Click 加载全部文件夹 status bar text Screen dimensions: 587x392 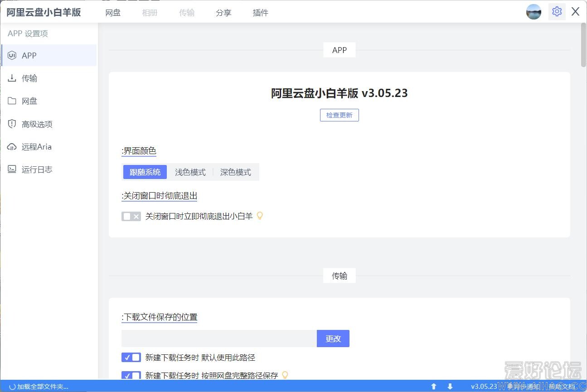pyautogui.click(x=43, y=387)
